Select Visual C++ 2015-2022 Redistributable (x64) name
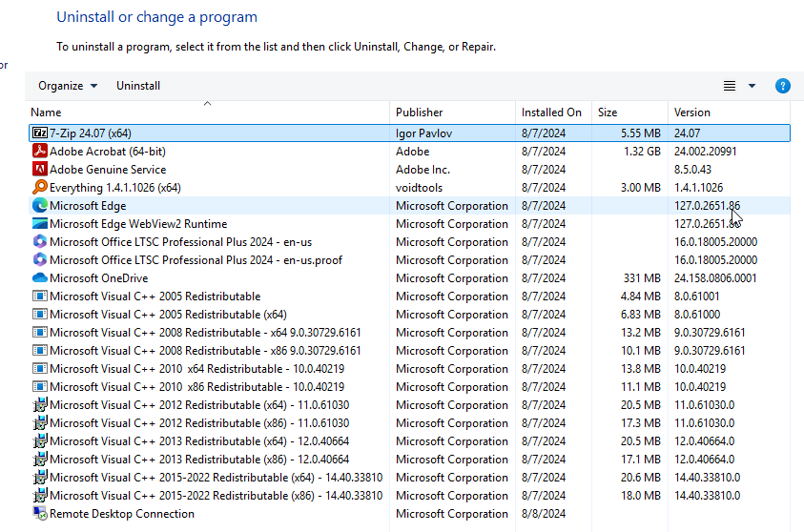 tap(216, 477)
